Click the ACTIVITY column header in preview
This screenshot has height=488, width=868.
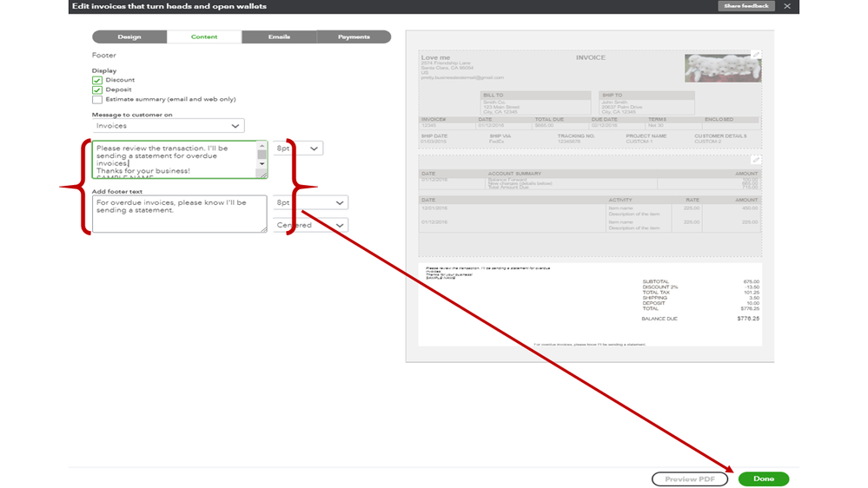coord(620,200)
